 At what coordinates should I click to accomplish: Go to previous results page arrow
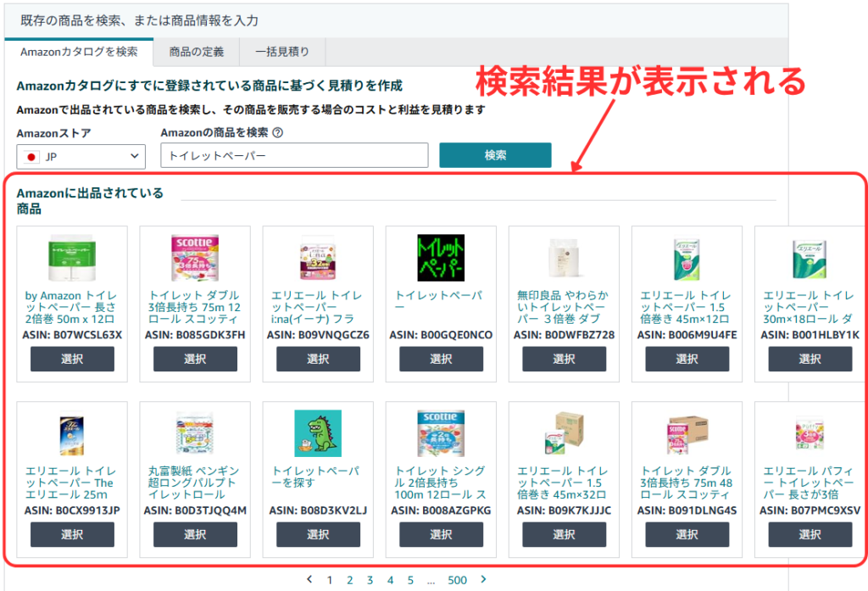[309, 579]
